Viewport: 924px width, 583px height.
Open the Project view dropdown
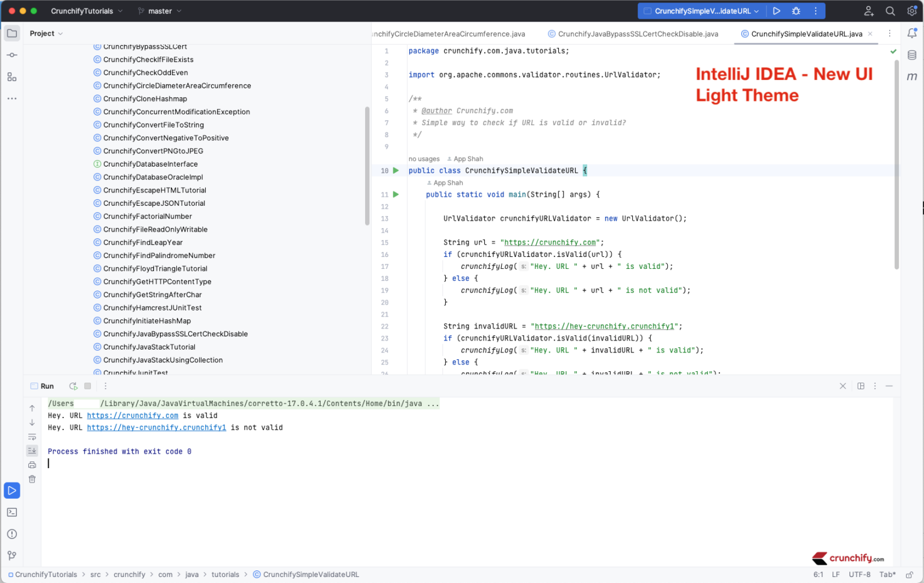click(x=46, y=33)
